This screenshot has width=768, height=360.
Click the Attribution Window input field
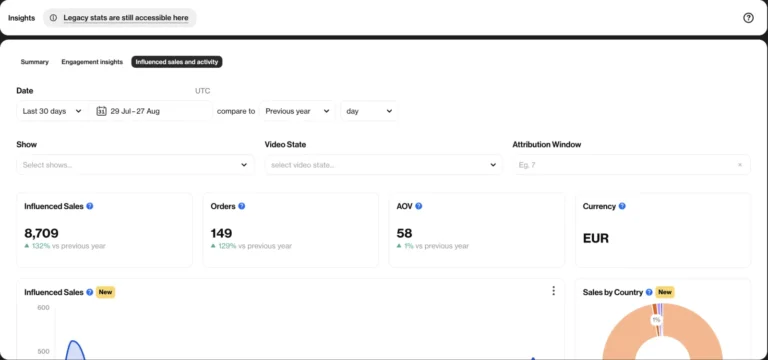[631, 165]
